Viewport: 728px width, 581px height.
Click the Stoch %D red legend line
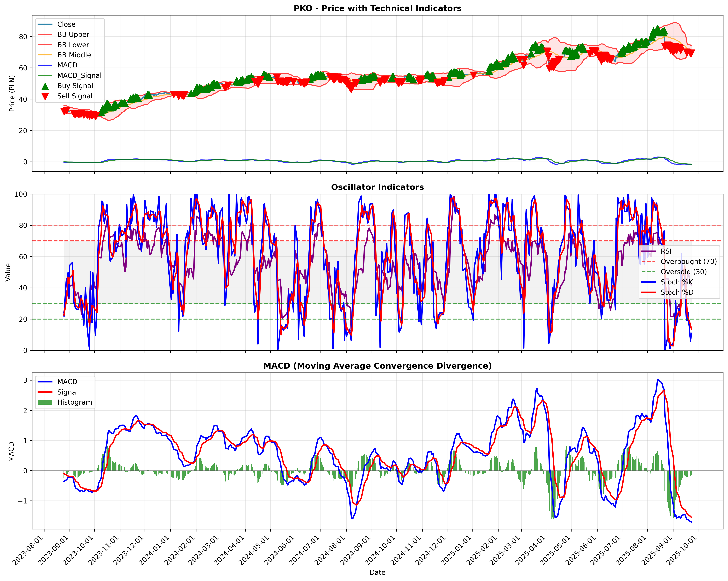(648, 292)
